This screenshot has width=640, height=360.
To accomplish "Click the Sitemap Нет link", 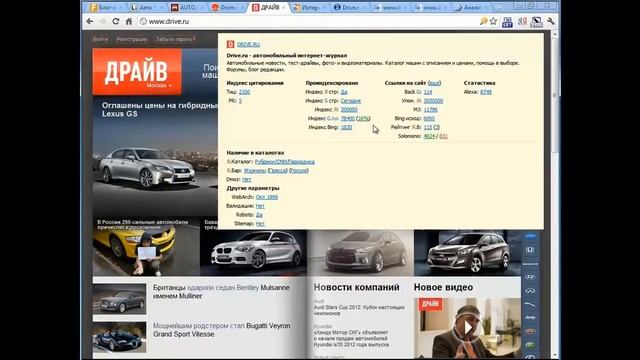I will click(x=260, y=224).
